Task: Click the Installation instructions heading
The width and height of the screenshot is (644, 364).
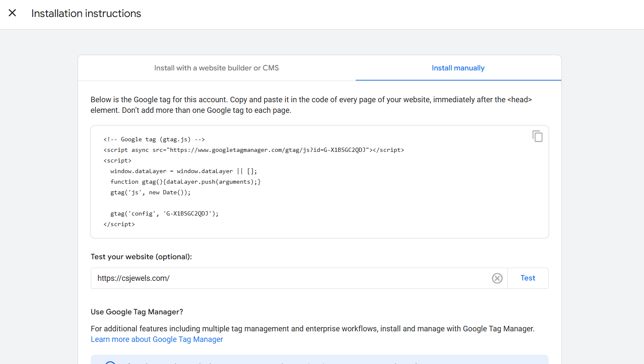Action: (86, 14)
